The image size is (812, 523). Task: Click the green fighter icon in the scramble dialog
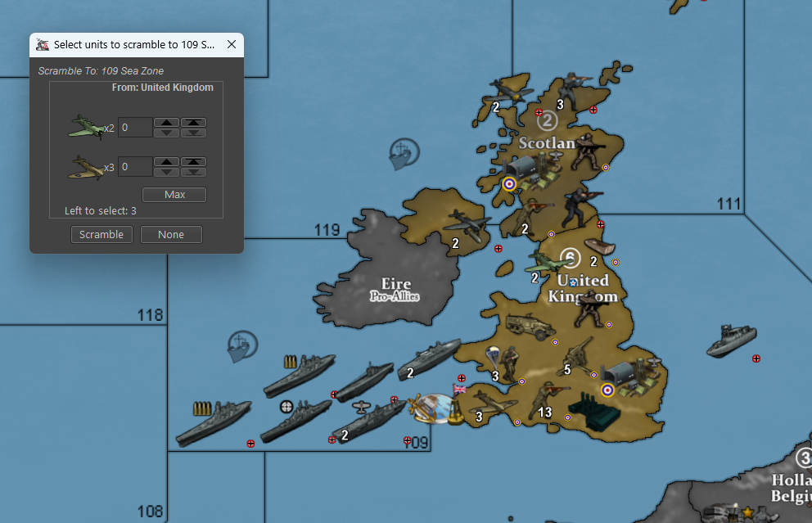87,127
